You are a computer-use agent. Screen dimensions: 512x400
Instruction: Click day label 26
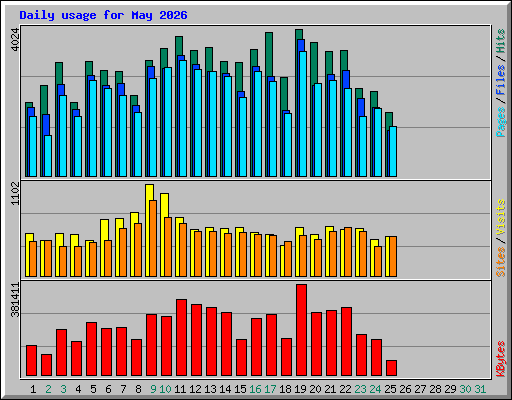tap(405, 389)
